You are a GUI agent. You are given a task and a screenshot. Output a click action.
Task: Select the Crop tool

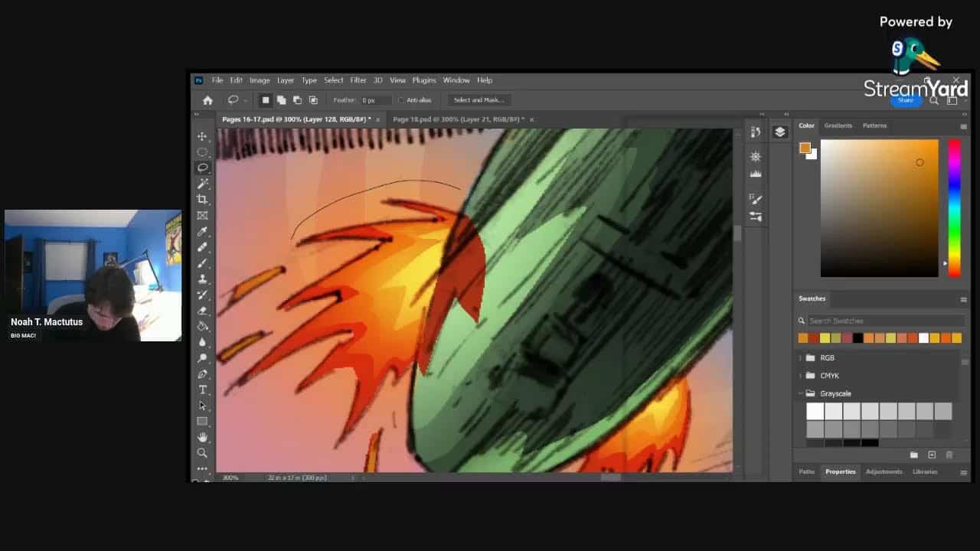202,200
